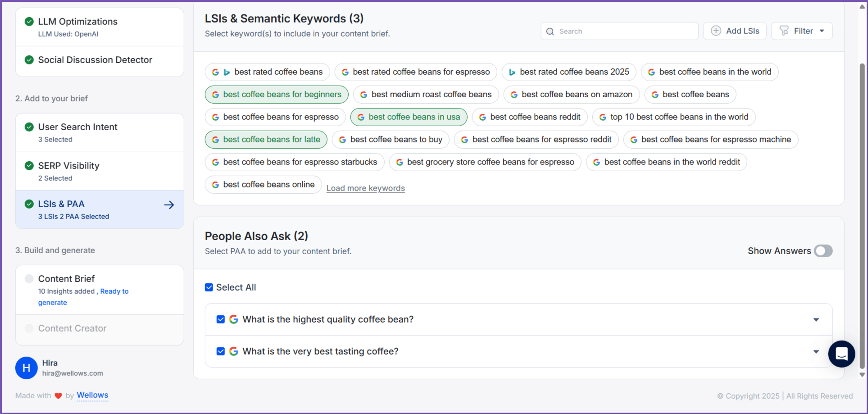
Task: Open the chat support widget icon
Action: [841, 354]
